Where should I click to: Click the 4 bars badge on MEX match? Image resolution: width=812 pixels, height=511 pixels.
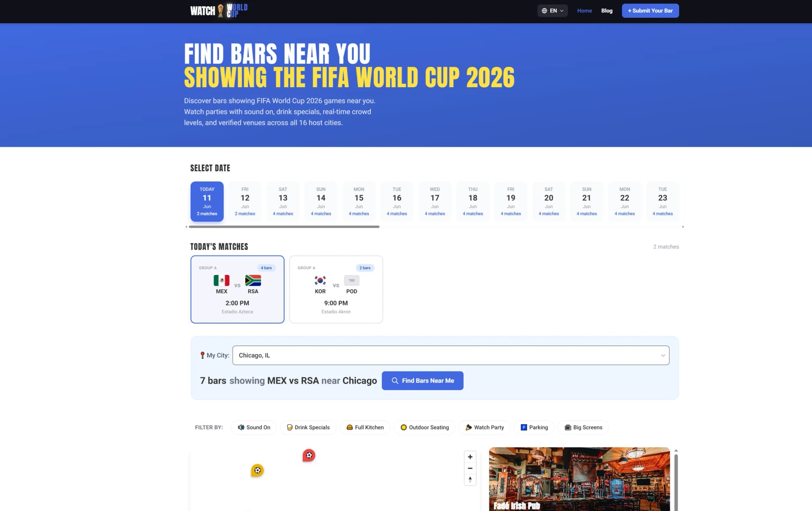coord(266,268)
